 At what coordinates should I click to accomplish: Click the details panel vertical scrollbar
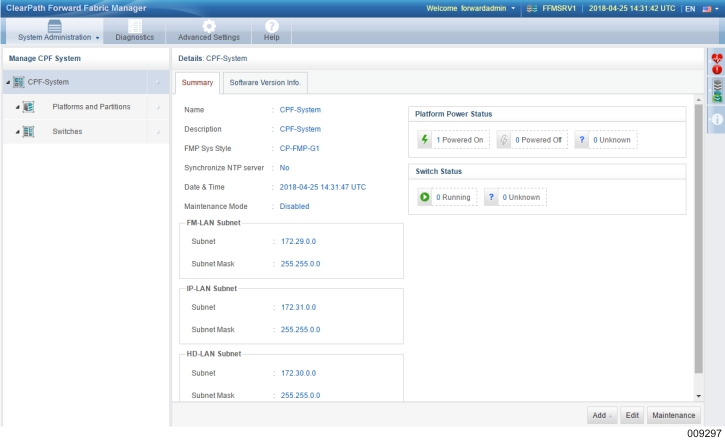(697, 240)
